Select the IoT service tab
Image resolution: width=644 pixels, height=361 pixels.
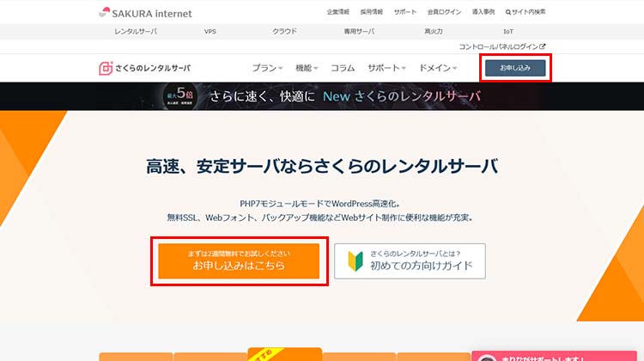coord(508,31)
